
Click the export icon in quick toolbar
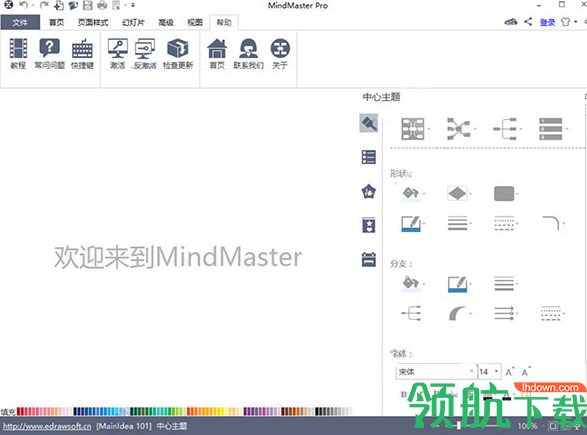[x=116, y=5]
